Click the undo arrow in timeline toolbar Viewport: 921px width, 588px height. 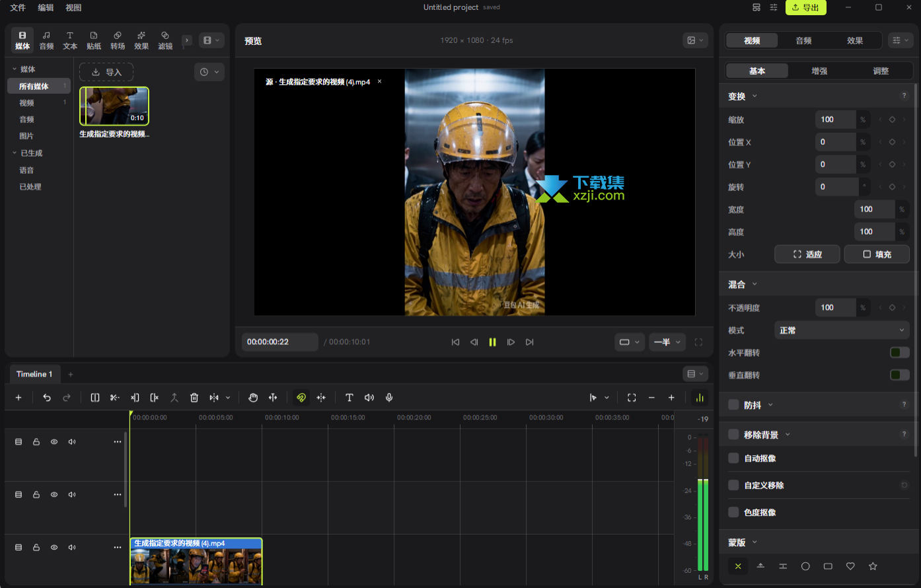point(47,398)
